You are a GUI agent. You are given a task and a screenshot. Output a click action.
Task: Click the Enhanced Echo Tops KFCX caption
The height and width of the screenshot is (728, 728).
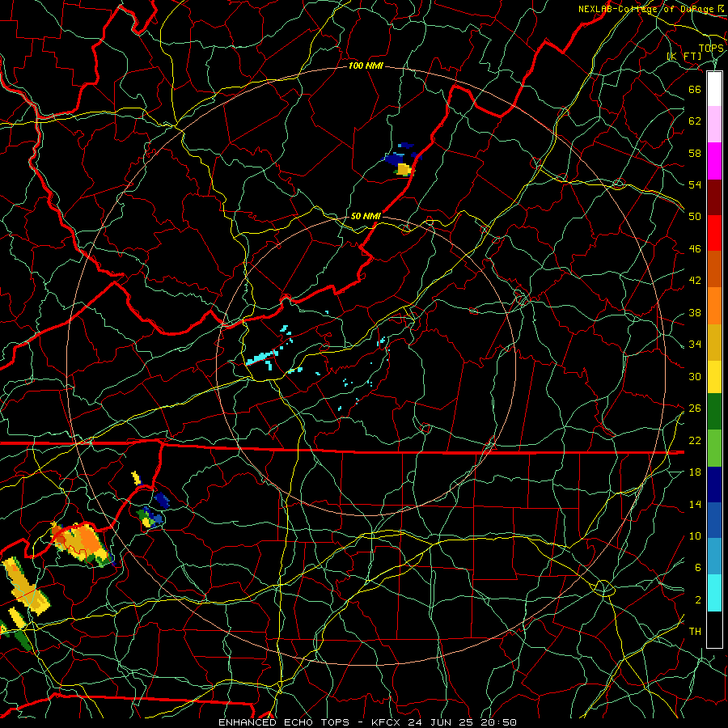pos(367,722)
